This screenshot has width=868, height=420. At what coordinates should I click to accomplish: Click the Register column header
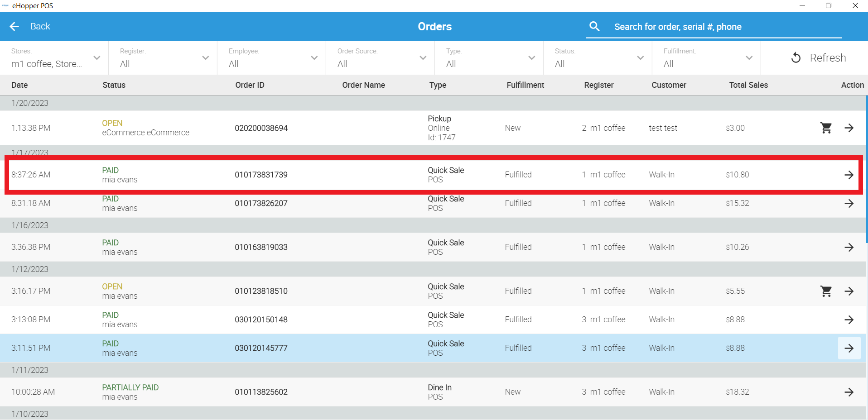598,85
